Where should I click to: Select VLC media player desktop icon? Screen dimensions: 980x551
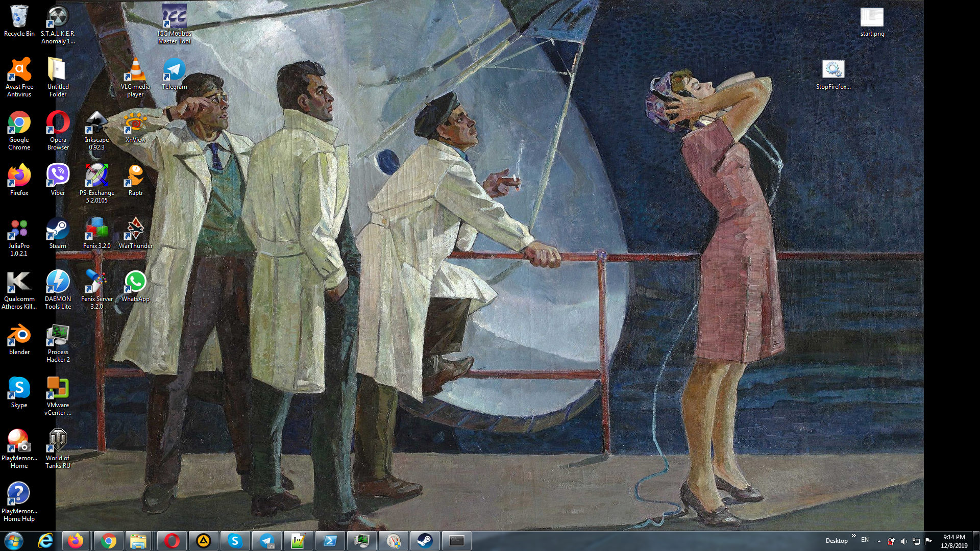coord(135,78)
